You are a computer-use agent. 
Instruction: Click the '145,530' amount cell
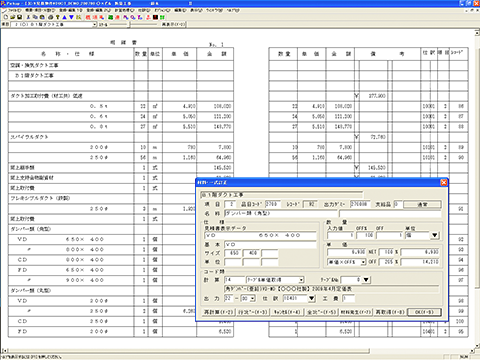(x=216, y=168)
